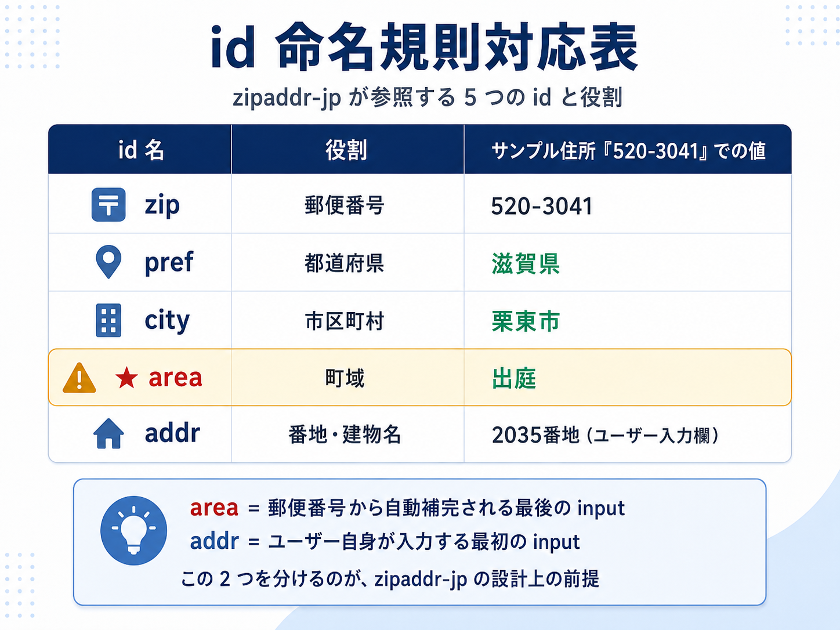
Task: Select the 'city' id label
Action: click(167, 321)
